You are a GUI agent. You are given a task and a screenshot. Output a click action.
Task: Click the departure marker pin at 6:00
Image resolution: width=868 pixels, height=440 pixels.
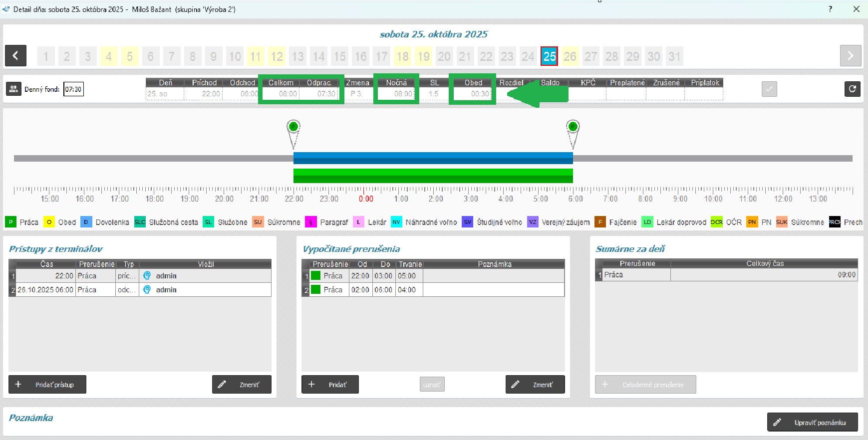pos(573,128)
